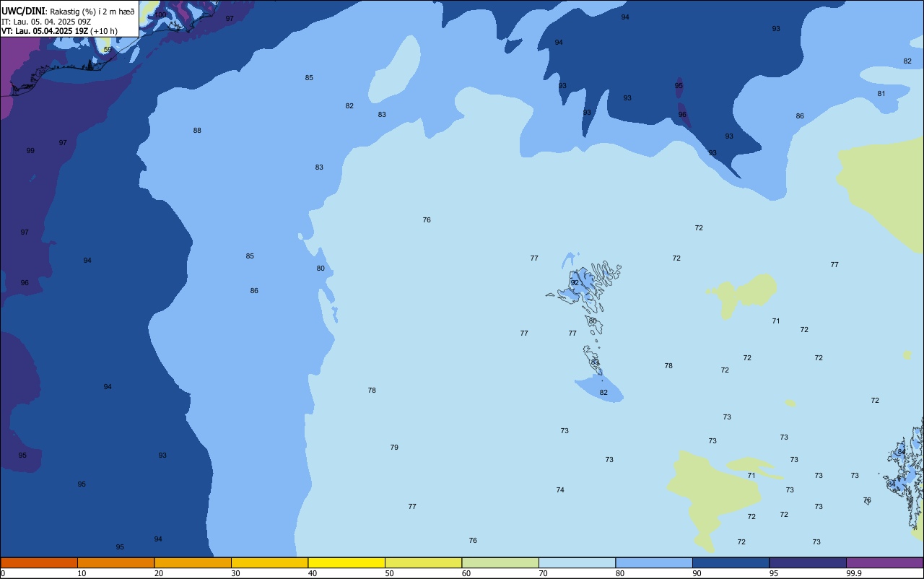Click the 95–99.9 indigo legend swatch
Image resolution: width=924 pixels, height=579 pixels.
808,562
